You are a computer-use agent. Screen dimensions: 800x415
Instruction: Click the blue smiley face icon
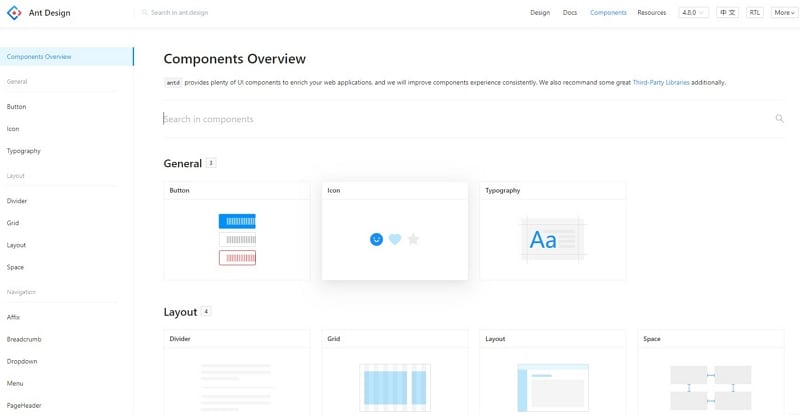376,239
